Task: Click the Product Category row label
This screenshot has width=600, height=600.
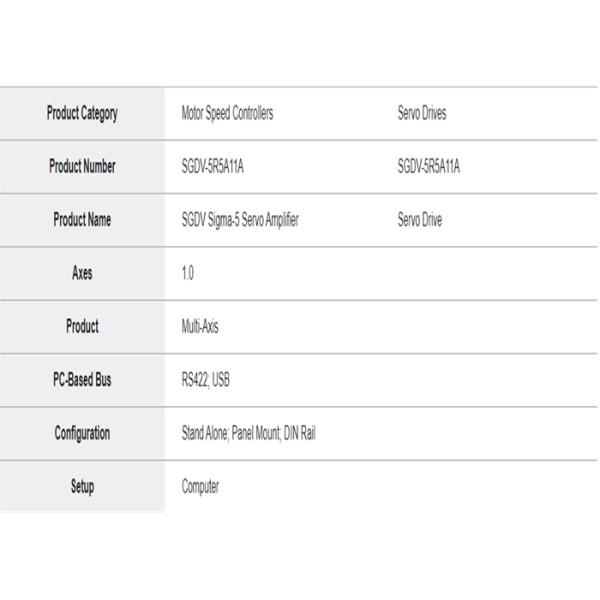Action: pos(82,113)
